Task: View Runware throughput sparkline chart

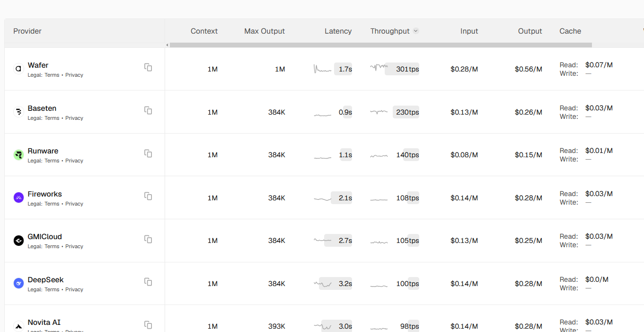Action: [x=379, y=155]
